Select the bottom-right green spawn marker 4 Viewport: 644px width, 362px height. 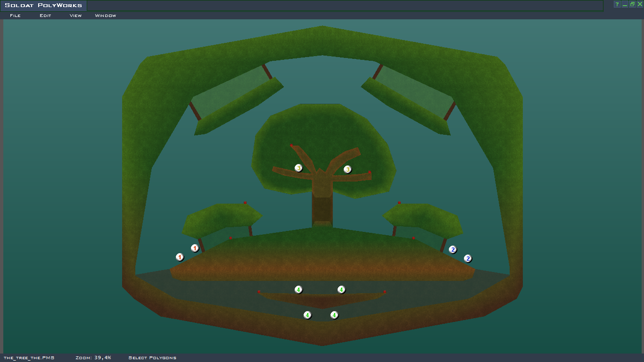click(334, 315)
